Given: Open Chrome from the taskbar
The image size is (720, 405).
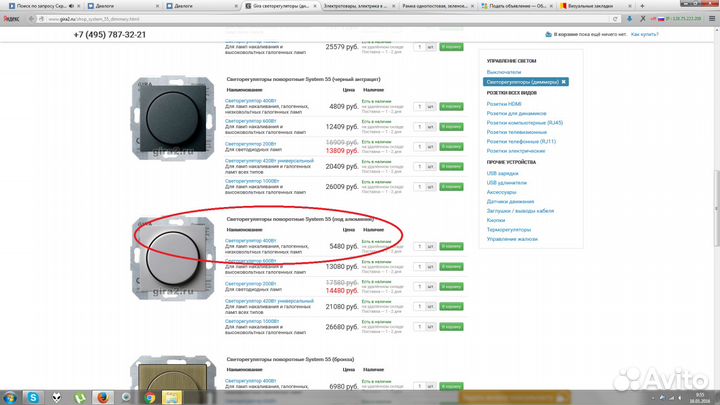Looking at the screenshot, I should point(150,396).
